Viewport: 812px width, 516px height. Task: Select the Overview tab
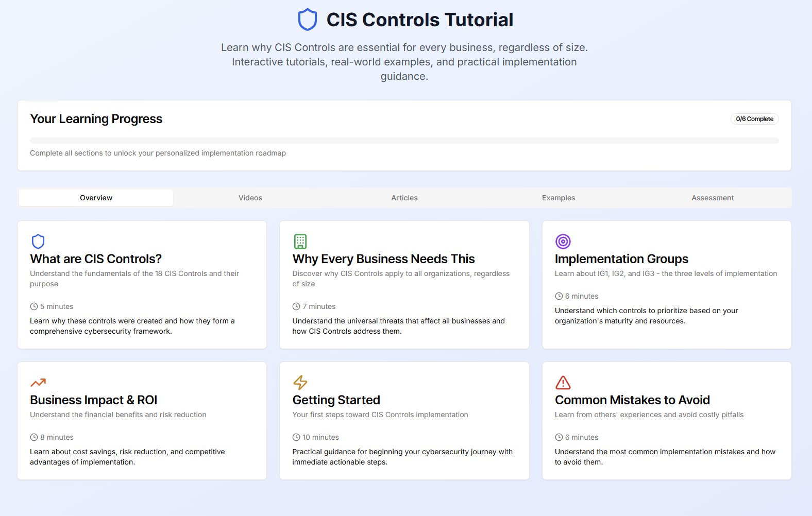[x=96, y=198]
